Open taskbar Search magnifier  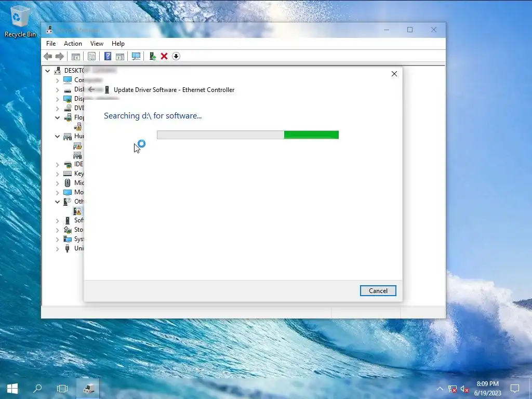coord(37,389)
